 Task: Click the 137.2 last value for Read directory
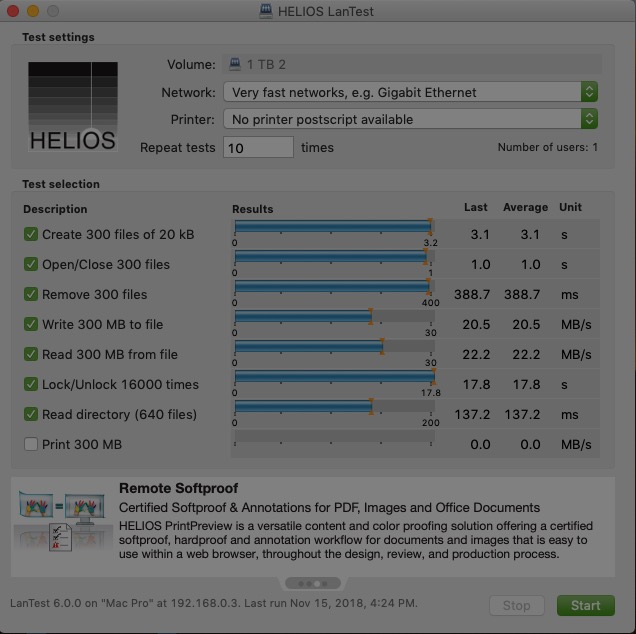coord(472,414)
